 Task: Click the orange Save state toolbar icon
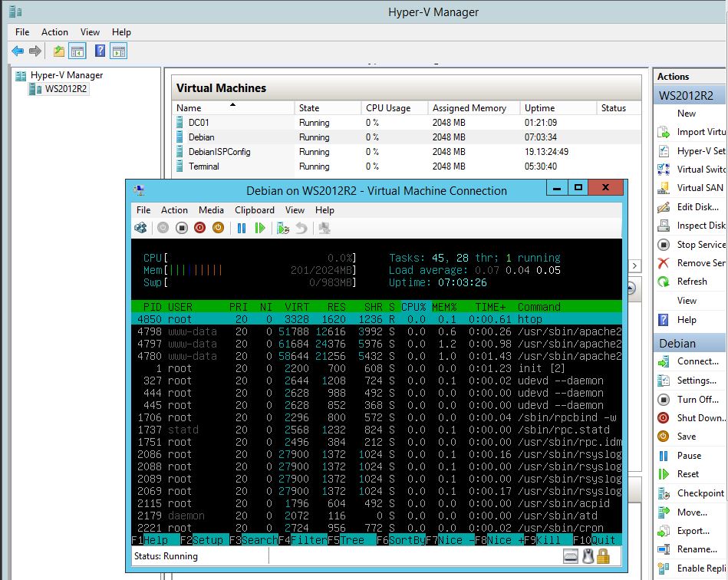pos(218,228)
